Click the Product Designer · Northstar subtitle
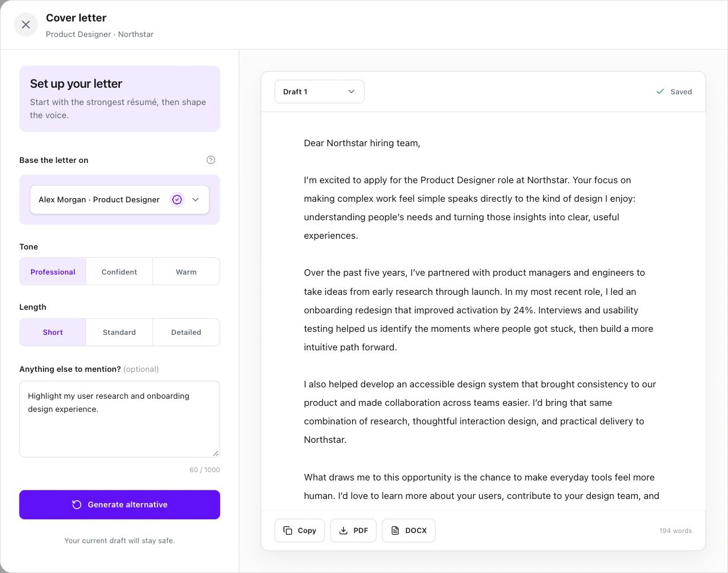Viewport: 728px width, 573px height. [100, 35]
